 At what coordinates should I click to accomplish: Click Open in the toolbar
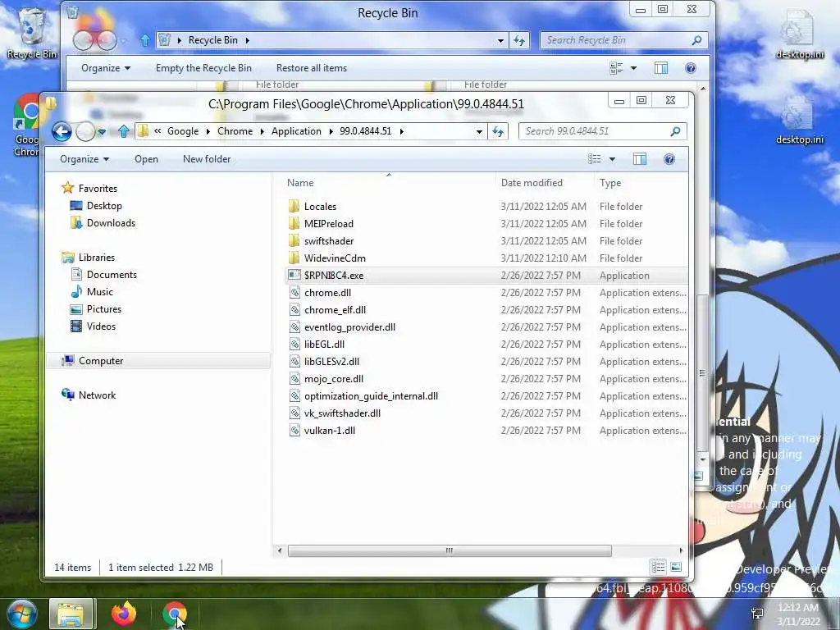[146, 159]
